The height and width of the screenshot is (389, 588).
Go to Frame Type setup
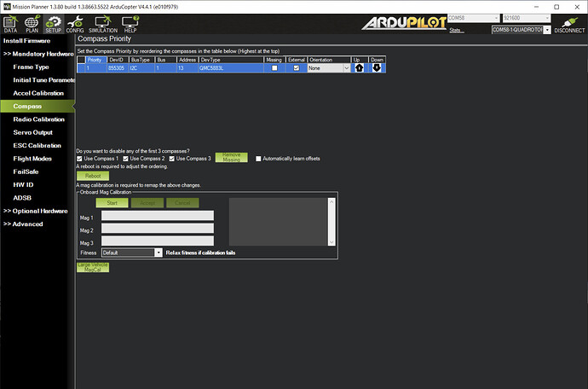(x=32, y=67)
